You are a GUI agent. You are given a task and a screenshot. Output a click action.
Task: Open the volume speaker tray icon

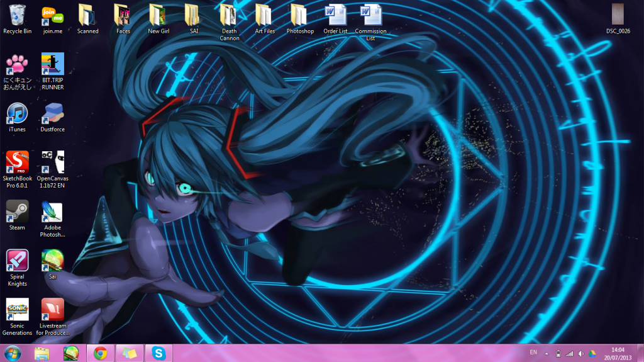(580, 353)
